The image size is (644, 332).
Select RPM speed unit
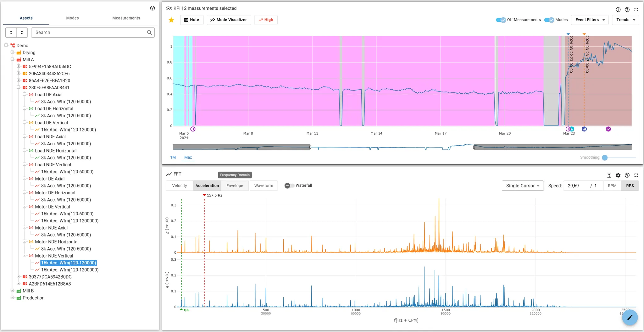612,186
